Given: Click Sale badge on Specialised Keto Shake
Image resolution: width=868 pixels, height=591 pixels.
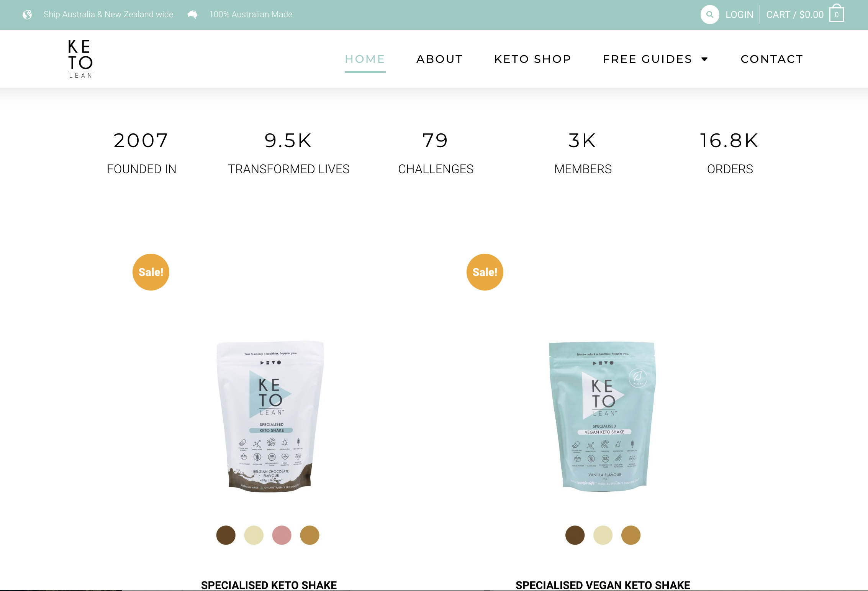Looking at the screenshot, I should [x=151, y=272].
